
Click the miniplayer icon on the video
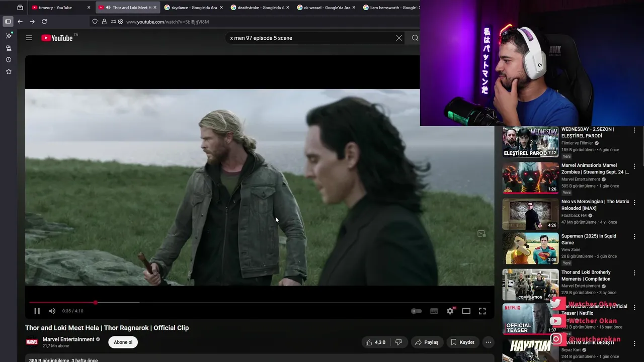481,234
